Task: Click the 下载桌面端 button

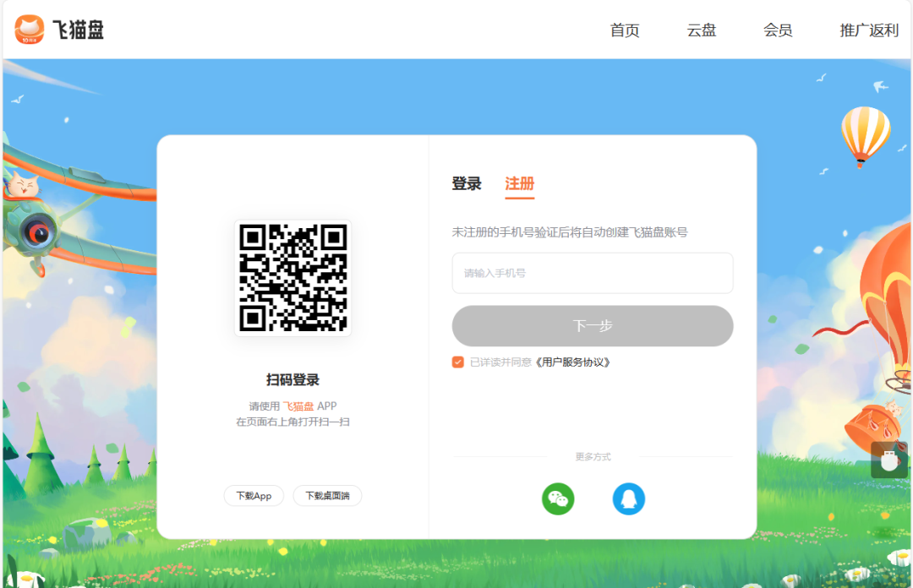Action: pyautogui.click(x=327, y=495)
